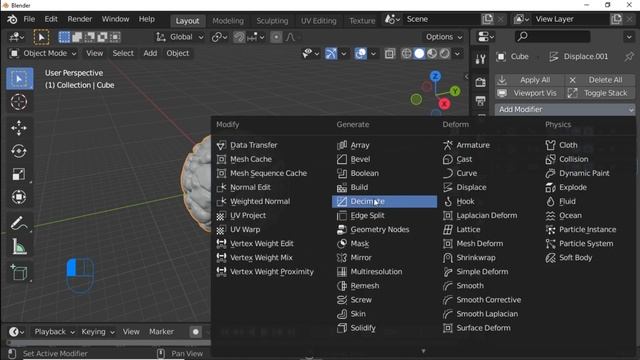Click Viewport Vis button
Image resolution: width=640 pixels, height=360 pixels.
click(x=529, y=93)
